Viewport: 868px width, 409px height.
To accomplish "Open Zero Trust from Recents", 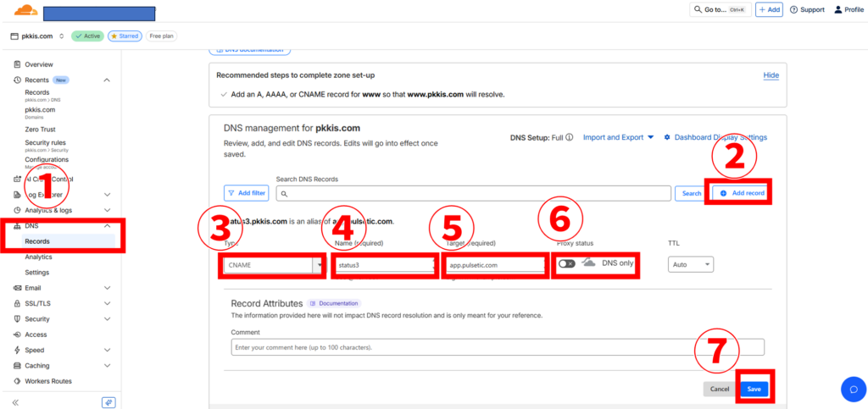I will 40,130.
